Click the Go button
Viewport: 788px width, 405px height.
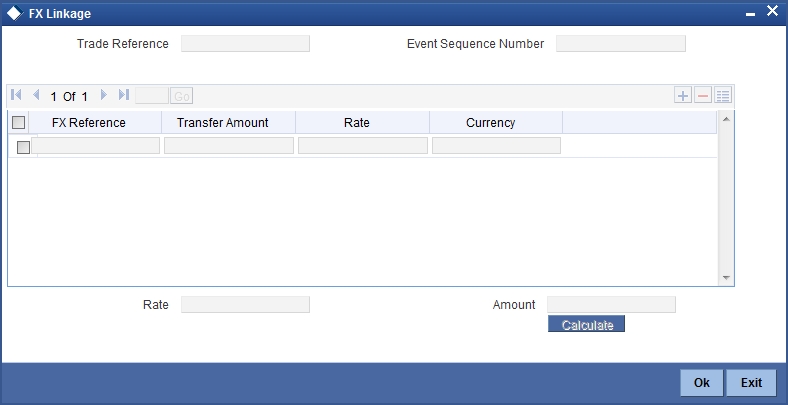tap(181, 95)
